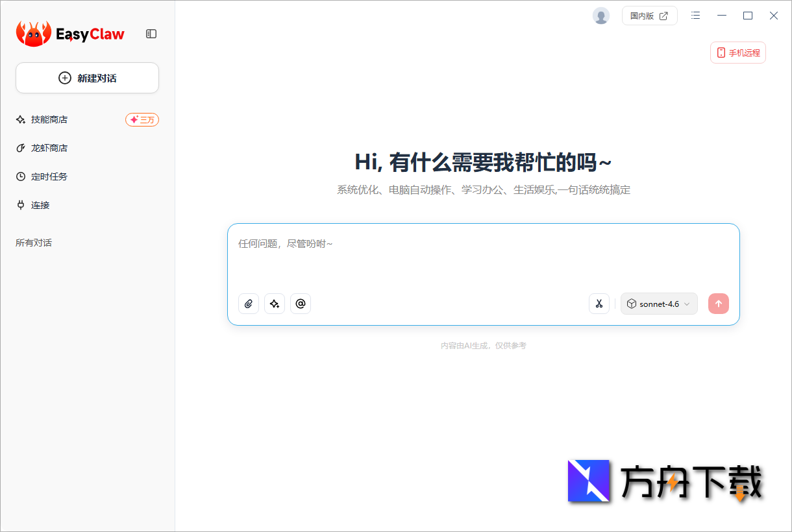Screen dimensions: 792x532
Task: Open the 技能商店 skills store
Action: [49, 119]
